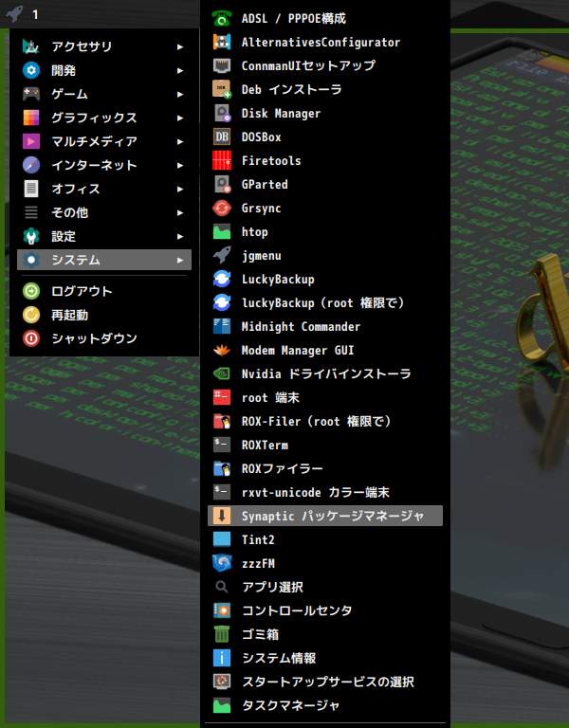Click the GParted disk icon

pos(222,184)
